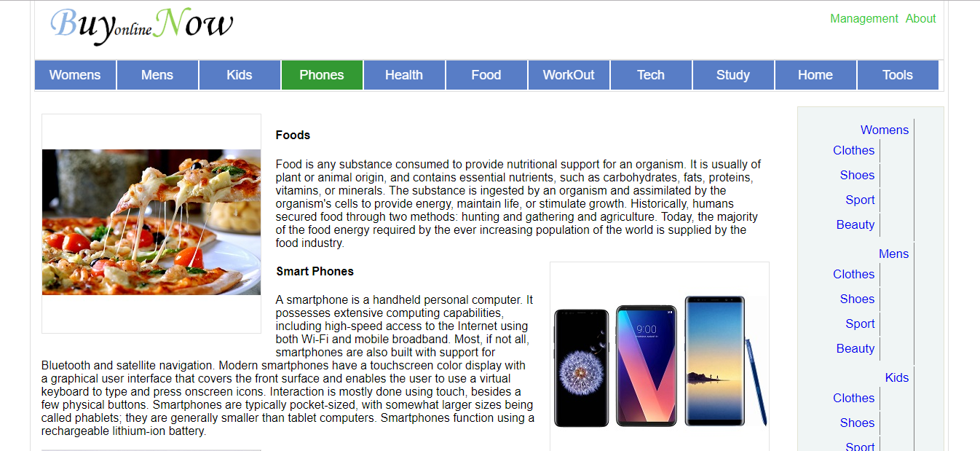Go to the Kids navigation tab
Image resolution: width=980 pixels, height=451 pixels.
(240, 75)
